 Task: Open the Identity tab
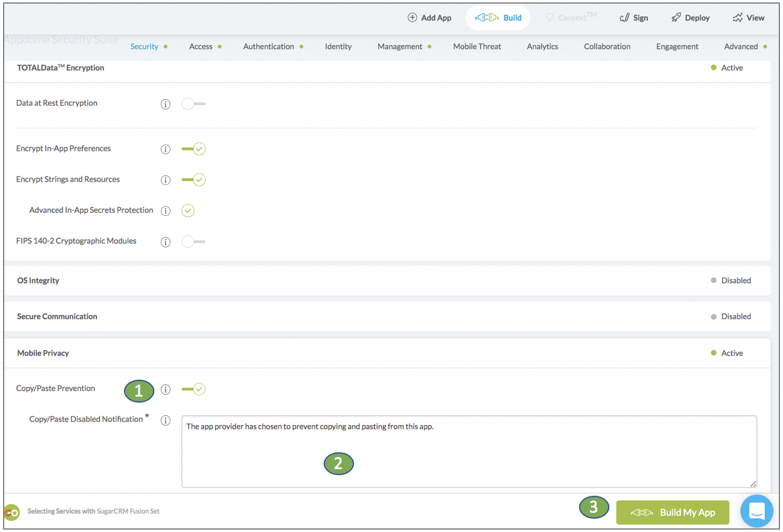coord(338,47)
